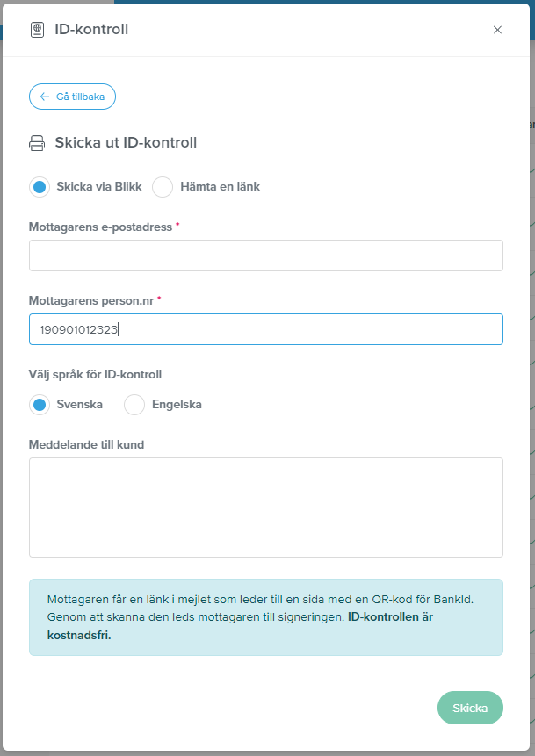Click the Skicka ut ID-kontroll heading
The image size is (535, 756).
tap(126, 143)
